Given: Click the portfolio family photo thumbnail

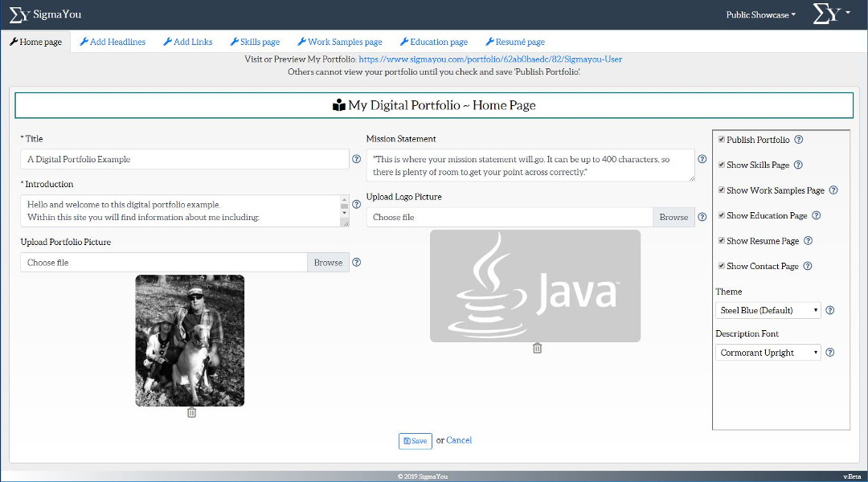Looking at the screenshot, I should pos(190,341).
